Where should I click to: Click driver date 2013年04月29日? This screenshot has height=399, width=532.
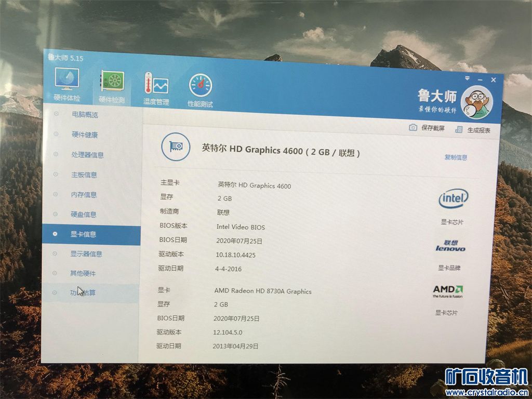[235, 346]
